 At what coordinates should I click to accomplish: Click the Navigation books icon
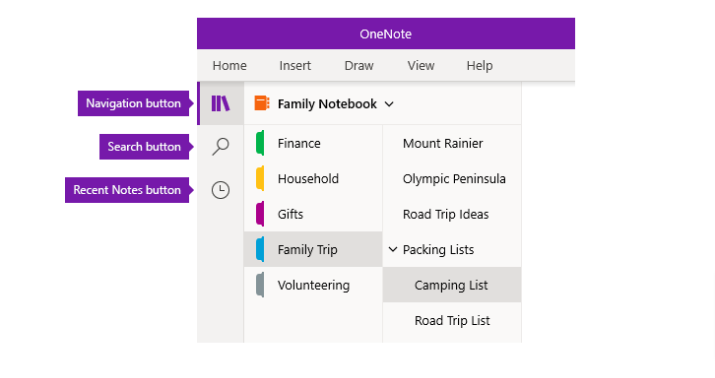click(x=221, y=104)
